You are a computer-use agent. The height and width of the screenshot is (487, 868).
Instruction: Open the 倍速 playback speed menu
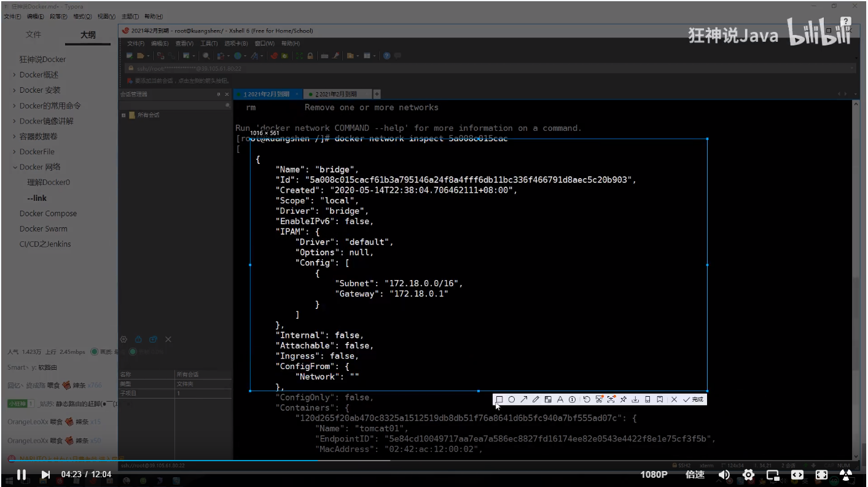[x=695, y=474]
